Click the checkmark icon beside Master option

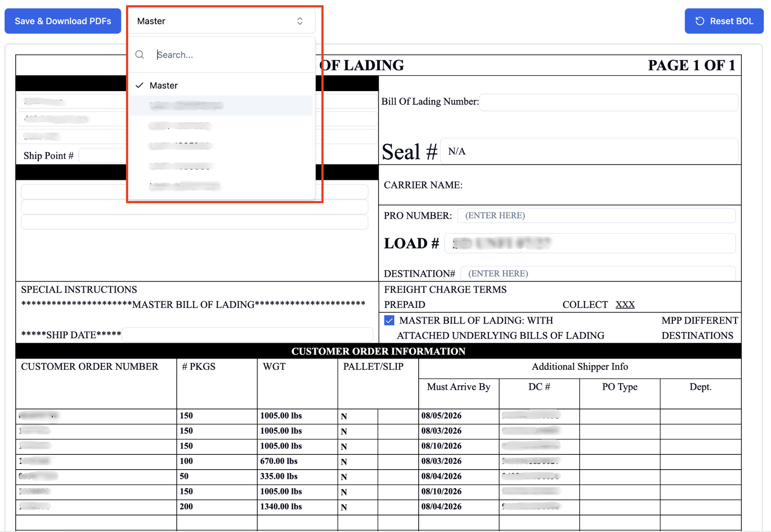coord(140,85)
